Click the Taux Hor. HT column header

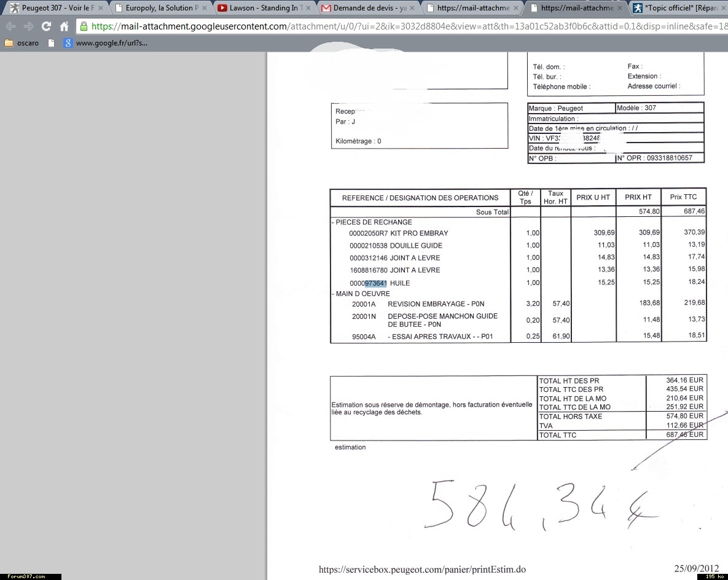(x=555, y=197)
